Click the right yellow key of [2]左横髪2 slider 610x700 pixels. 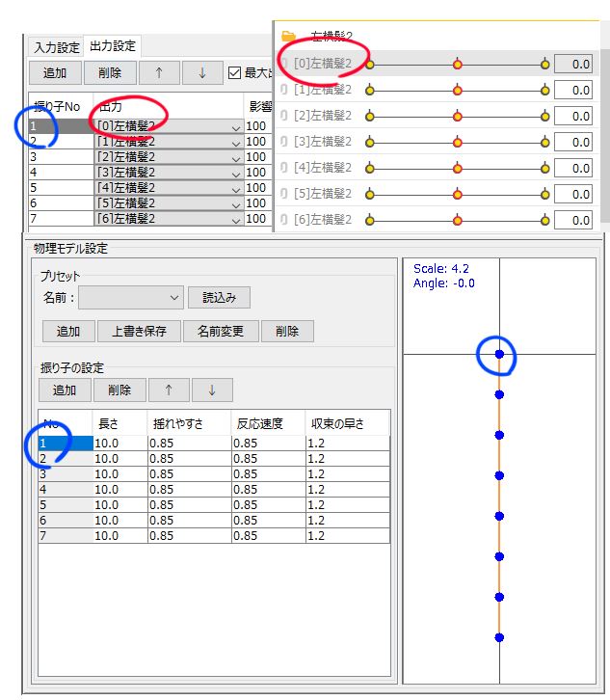point(544,117)
